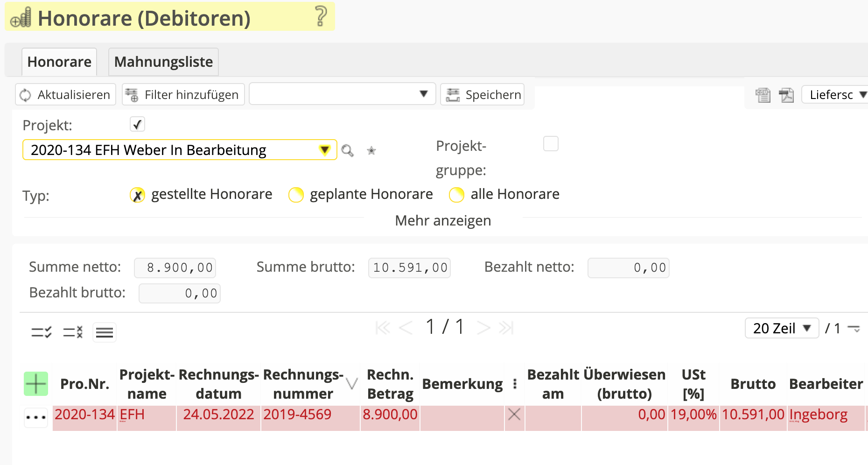Click the print list icon
Screen dimensions: 868x465
[x=763, y=95]
